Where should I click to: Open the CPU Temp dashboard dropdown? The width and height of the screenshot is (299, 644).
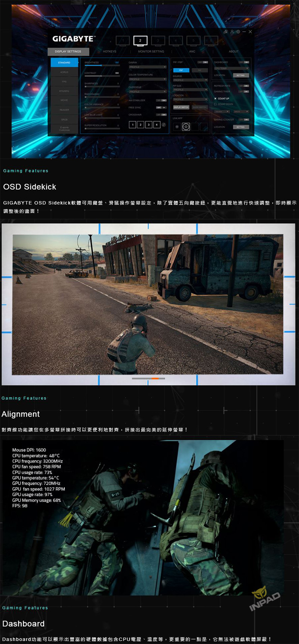[x=231, y=68]
